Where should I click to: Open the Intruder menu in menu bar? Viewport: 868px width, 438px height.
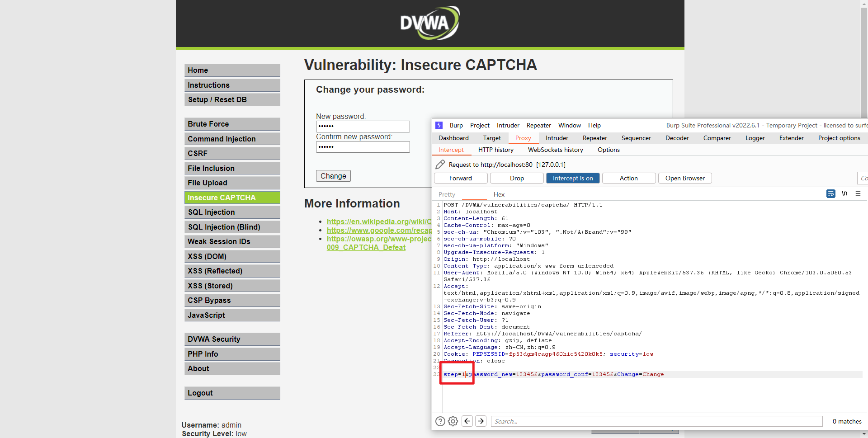pos(508,125)
